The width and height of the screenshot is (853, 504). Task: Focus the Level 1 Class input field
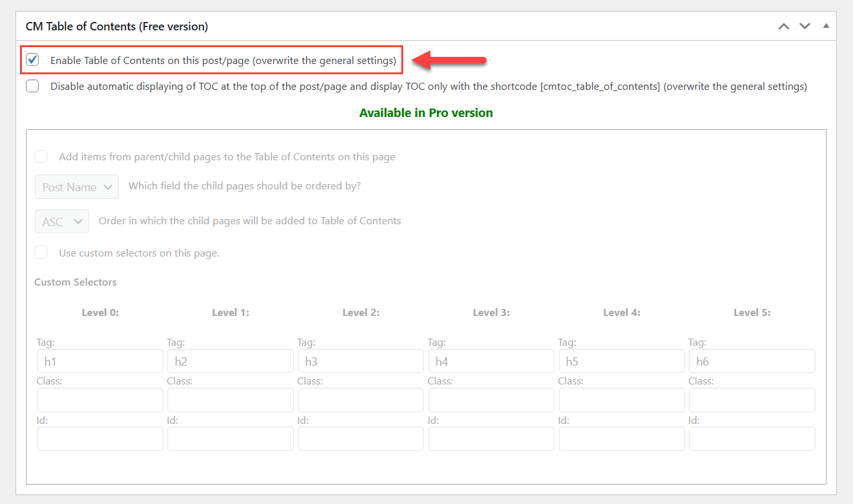tap(231, 400)
